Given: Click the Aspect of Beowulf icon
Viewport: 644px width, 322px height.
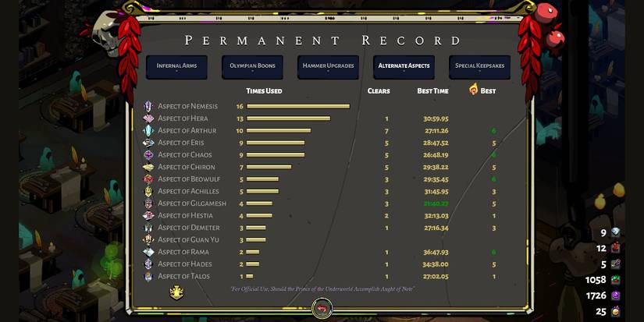Looking at the screenshot, I should (148, 179).
